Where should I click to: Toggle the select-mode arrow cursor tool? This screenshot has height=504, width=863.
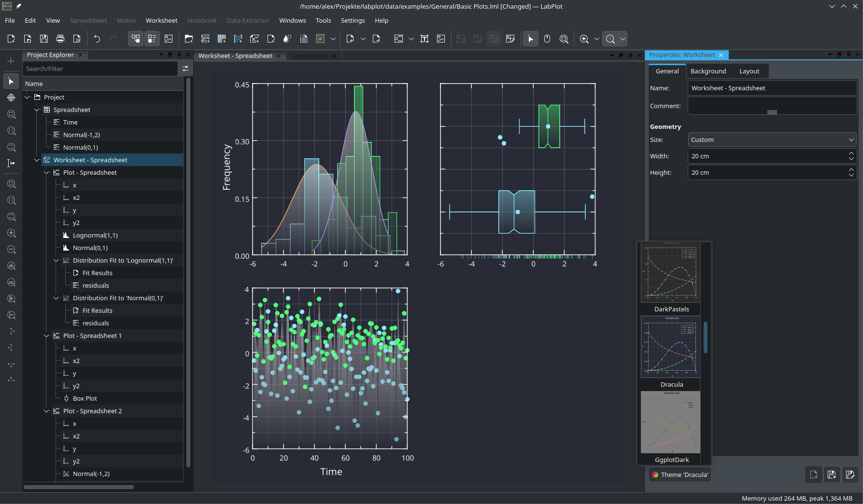pyautogui.click(x=531, y=39)
